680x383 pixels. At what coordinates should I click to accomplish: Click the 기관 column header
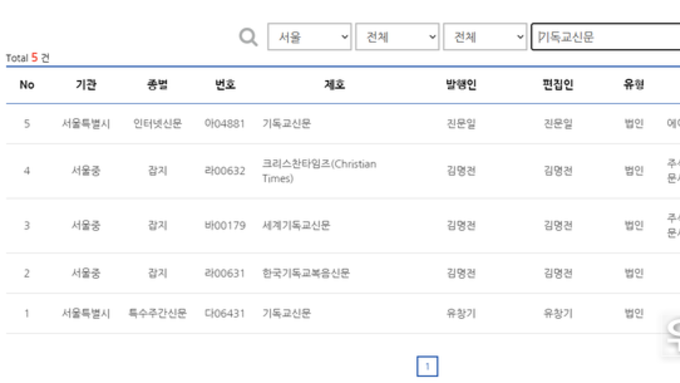[86, 85]
